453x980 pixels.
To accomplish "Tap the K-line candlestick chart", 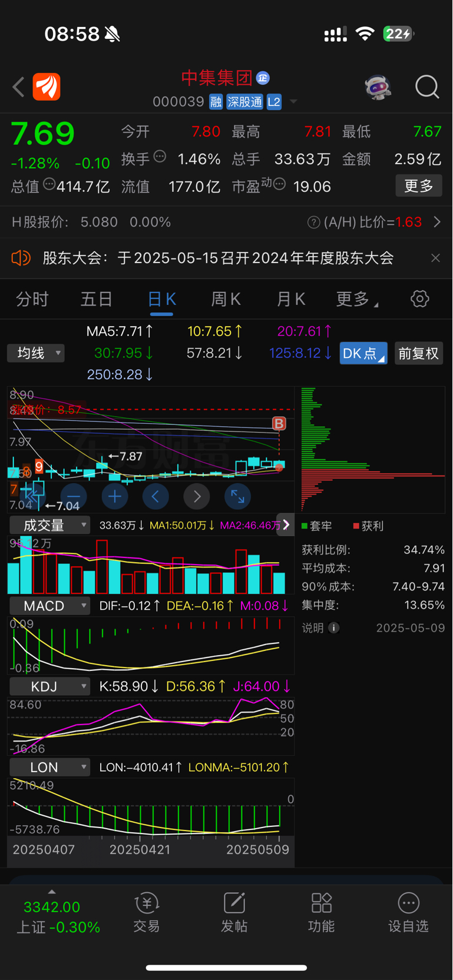I will (x=150, y=450).
